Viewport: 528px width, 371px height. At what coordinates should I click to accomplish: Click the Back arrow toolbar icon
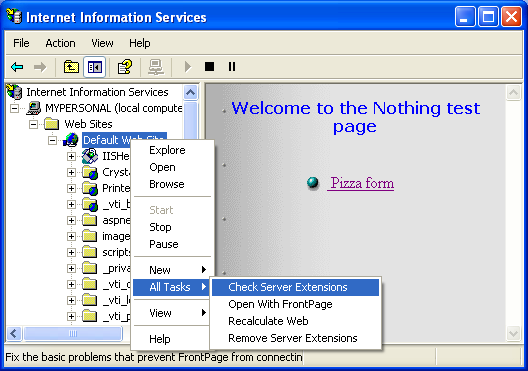(x=17, y=67)
